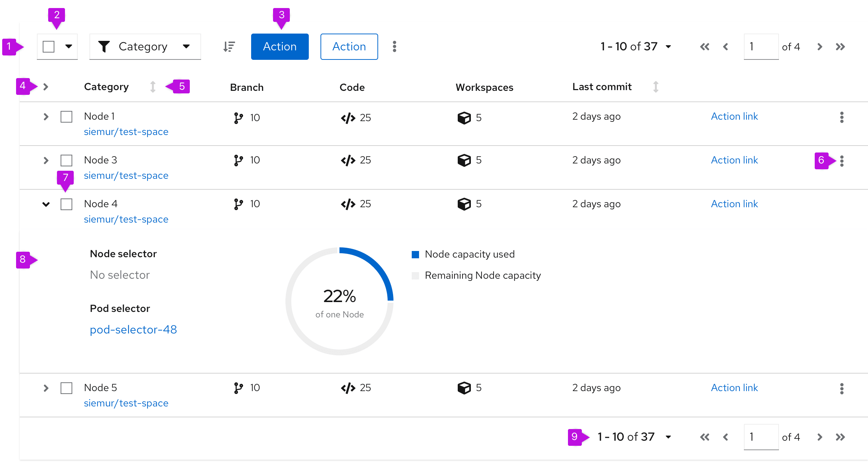Click the outlined Action button in toolbar
868x475 pixels.
[348, 47]
